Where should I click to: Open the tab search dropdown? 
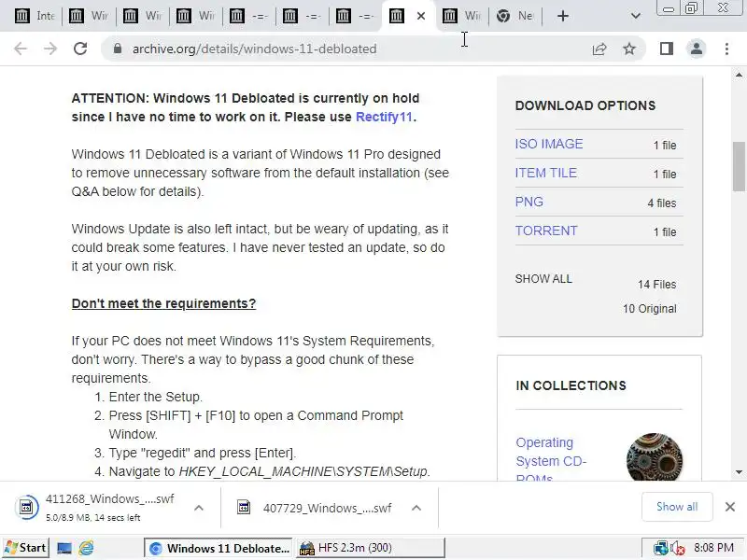click(x=636, y=16)
